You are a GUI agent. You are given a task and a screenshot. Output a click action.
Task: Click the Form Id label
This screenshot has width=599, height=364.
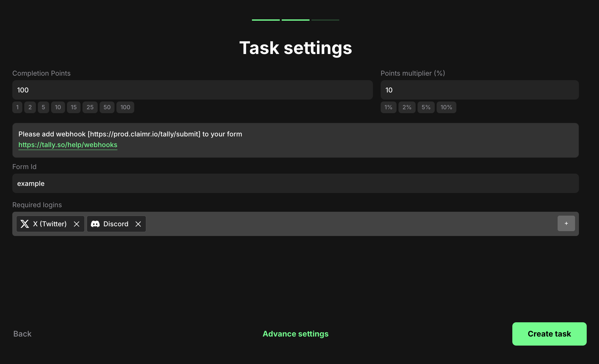(24, 167)
